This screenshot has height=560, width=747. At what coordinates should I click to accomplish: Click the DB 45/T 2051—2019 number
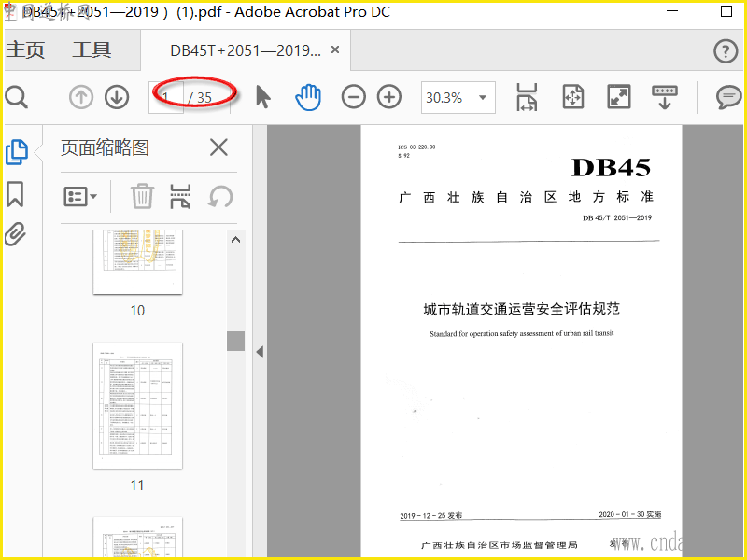coord(617,217)
